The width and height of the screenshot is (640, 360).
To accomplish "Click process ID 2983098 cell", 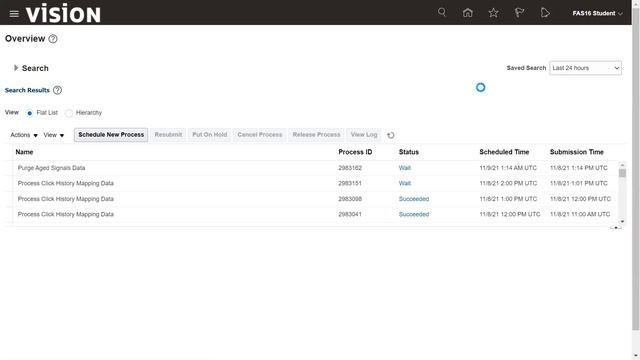I will coord(350,199).
